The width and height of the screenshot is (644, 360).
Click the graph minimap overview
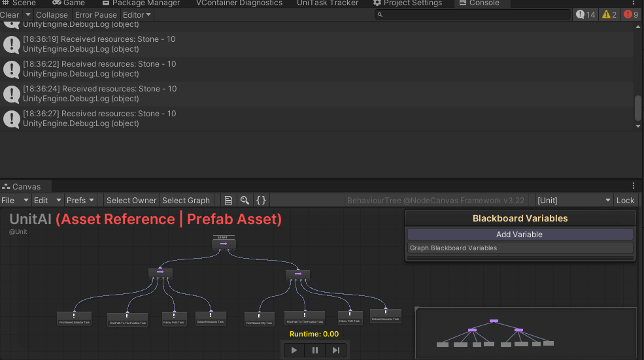tap(526, 333)
